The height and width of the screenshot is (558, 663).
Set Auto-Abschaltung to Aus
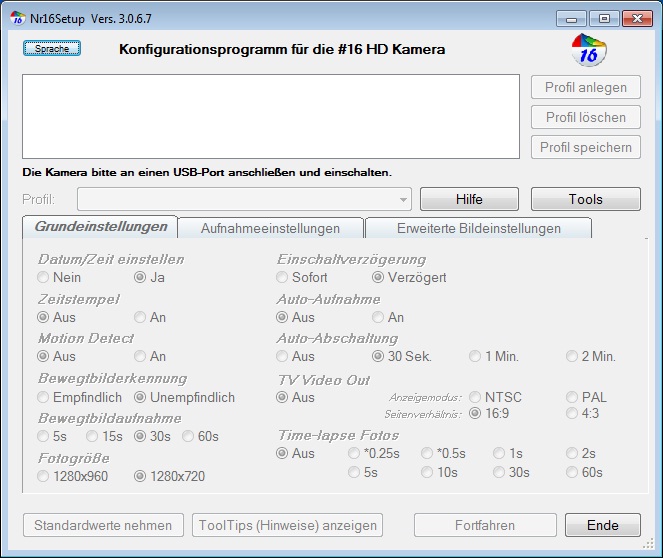[296, 356]
